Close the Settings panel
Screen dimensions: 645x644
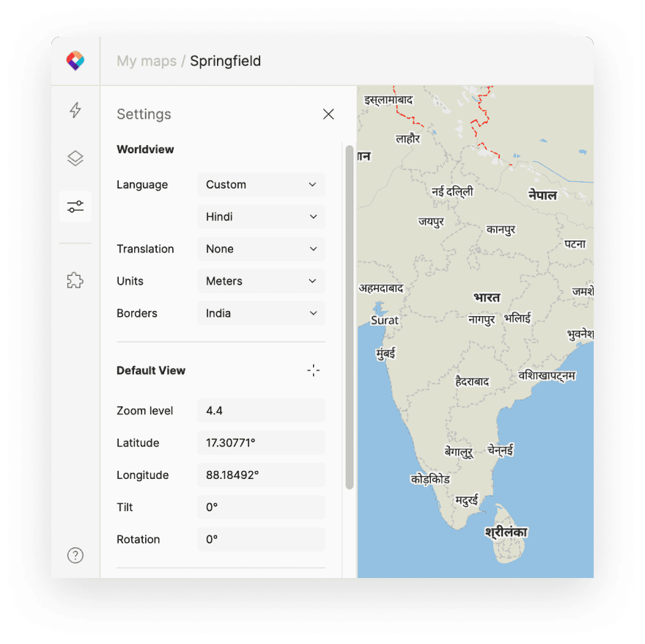coord(328,114)
